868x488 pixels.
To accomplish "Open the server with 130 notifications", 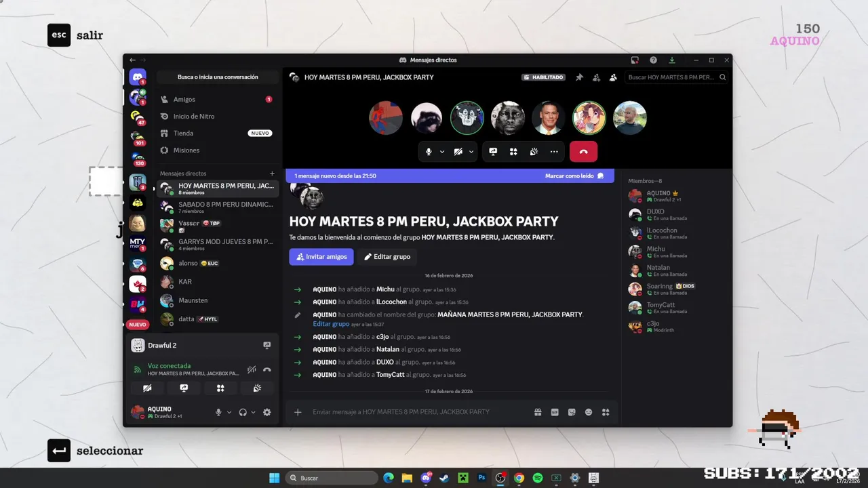I will coord(138,159).
